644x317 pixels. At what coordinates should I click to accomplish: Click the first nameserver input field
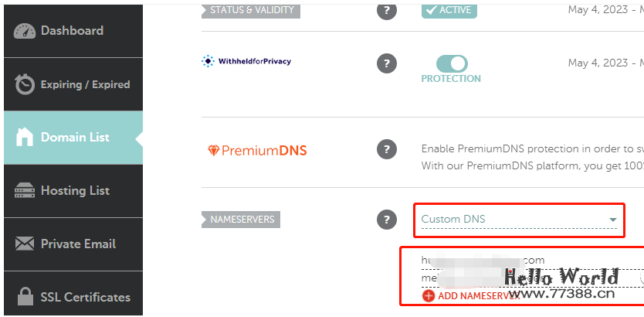525,260
